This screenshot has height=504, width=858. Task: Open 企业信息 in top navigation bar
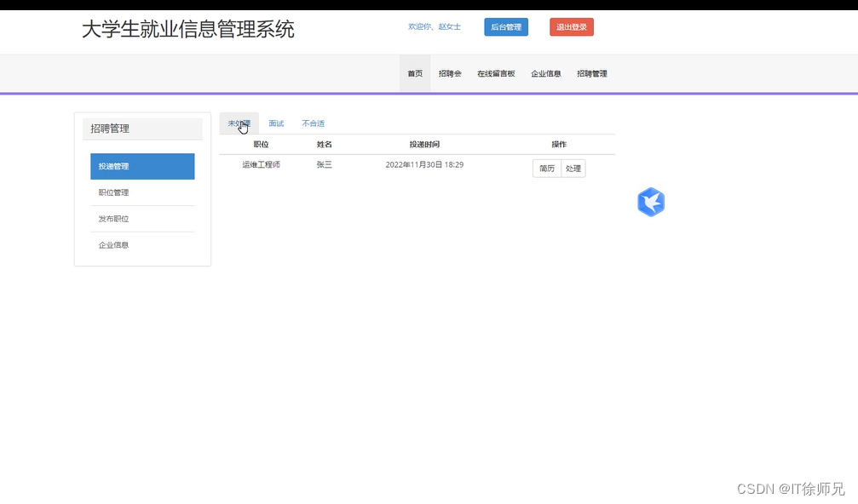(545, 73)
